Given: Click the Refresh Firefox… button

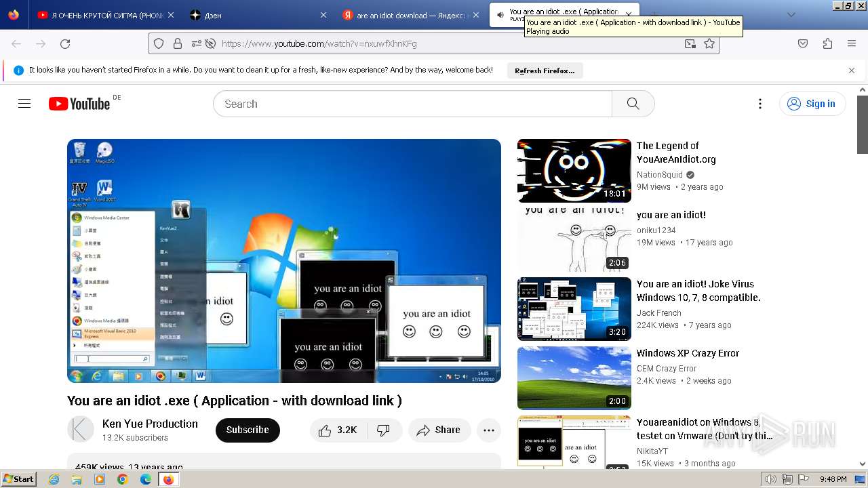Looking at the screenshot, I should (545, 70).
